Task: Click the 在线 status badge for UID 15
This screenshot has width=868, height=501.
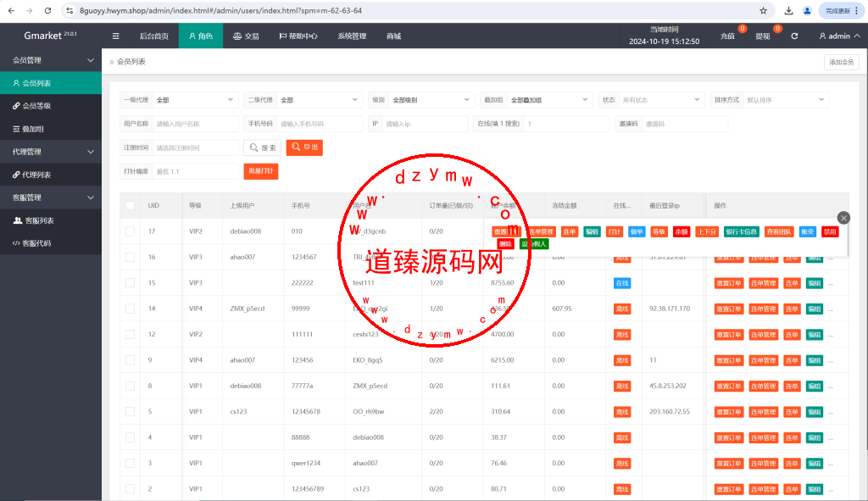Action: click(622, 283)
